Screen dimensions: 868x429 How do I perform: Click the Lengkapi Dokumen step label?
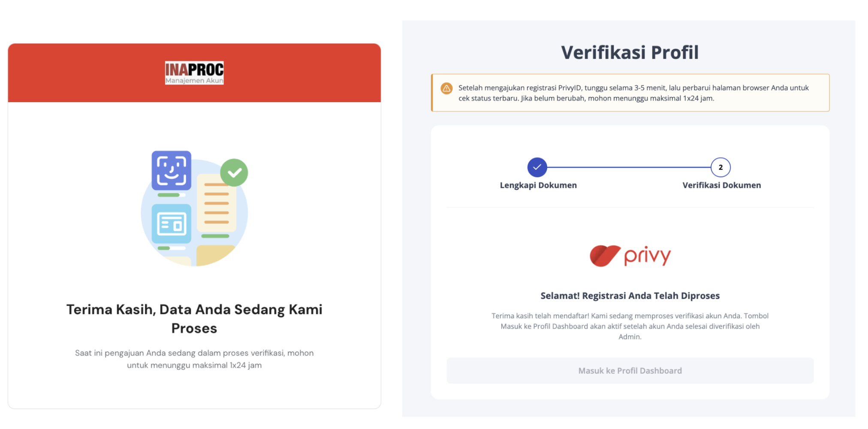[538, 185]
